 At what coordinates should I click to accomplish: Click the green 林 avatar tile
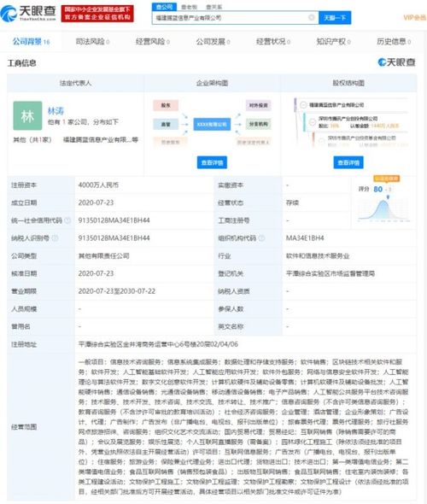27,115
